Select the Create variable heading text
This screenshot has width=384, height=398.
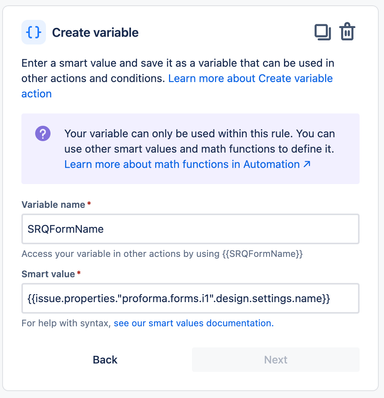coord(95,32)
